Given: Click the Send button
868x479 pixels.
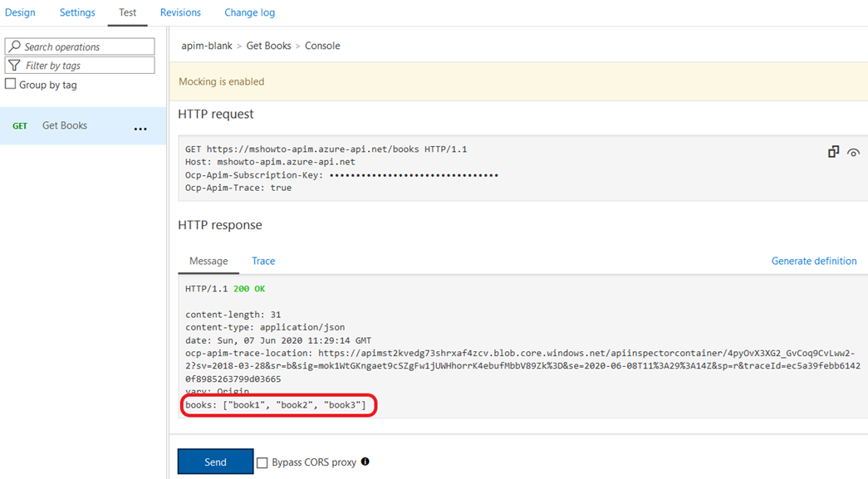Looking at the screenshot, I should click(x=215, y=462).
